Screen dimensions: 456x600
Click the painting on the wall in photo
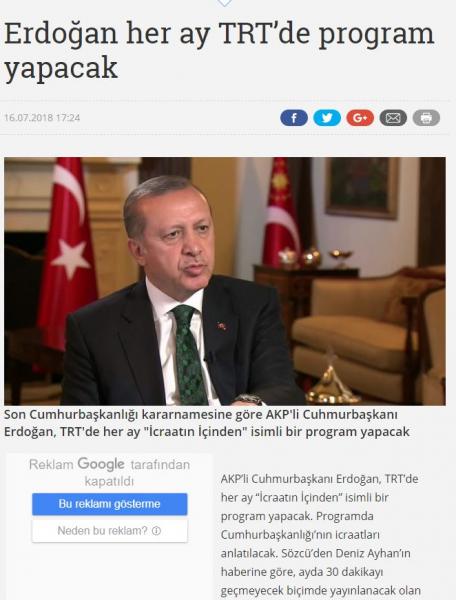pyautogui.click(x=362, y=188)
